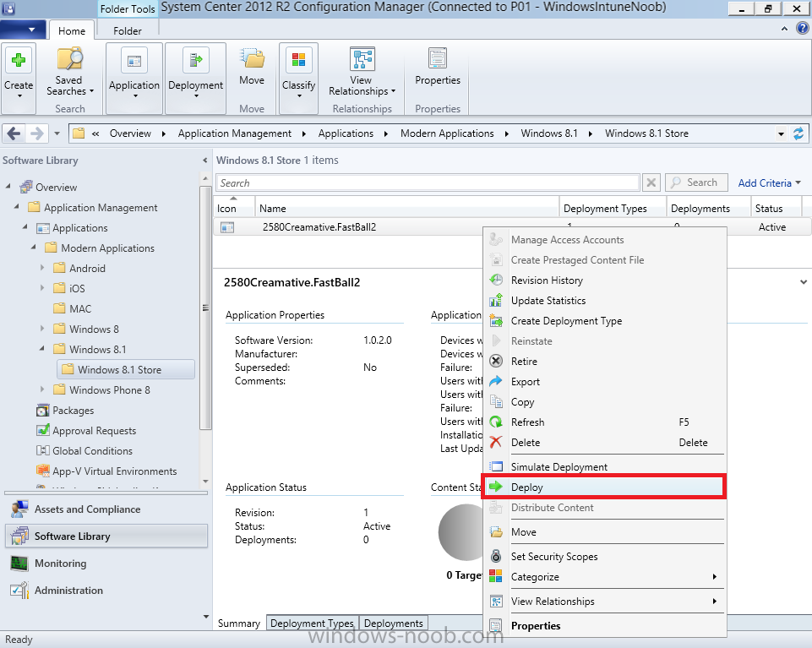Click Refresh in the context menu
This screenshot has height=648, width=812.
click(x=604, y=422)
